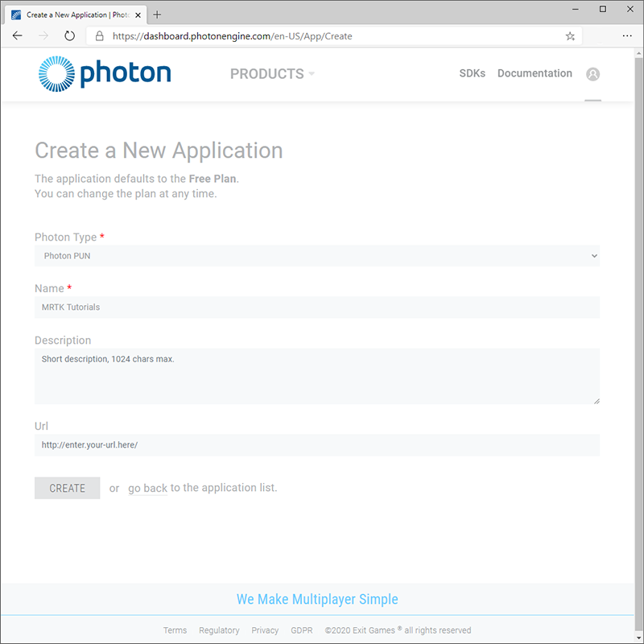Open a new browser tab with the plus icon
The height and width of the screenshot is (644, 644).
click(x=156, y=14)
